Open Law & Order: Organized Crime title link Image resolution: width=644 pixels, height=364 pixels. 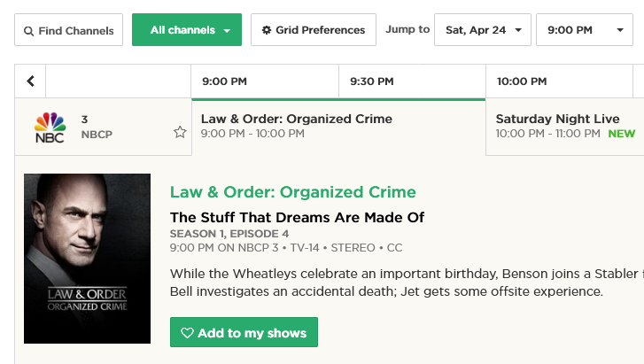pos(292,192)
